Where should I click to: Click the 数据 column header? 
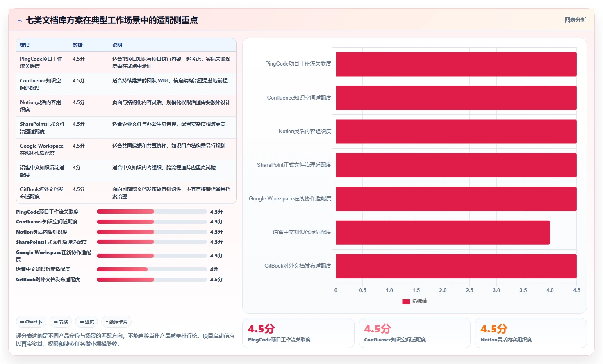[x=78, y=45]
